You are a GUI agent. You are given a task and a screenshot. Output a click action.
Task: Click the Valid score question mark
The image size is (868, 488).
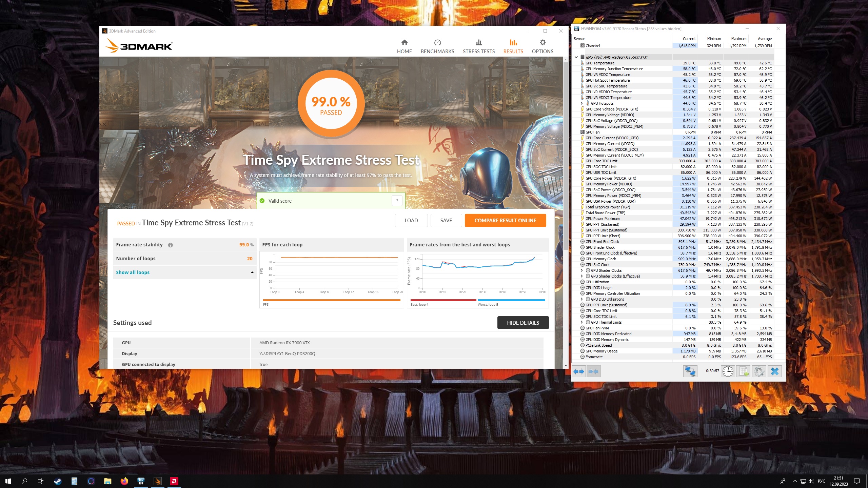pyautogui.click(x=397, y=201)
